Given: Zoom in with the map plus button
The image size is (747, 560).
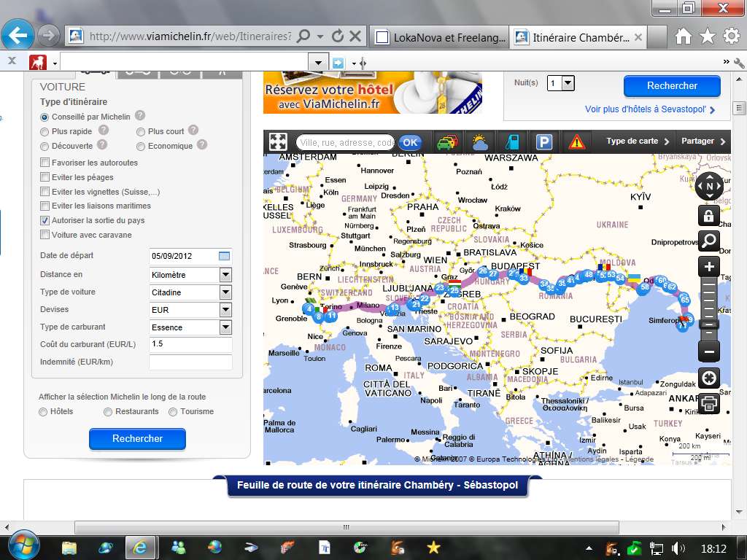Looking at the screenshot, I should tap(709, 266).
